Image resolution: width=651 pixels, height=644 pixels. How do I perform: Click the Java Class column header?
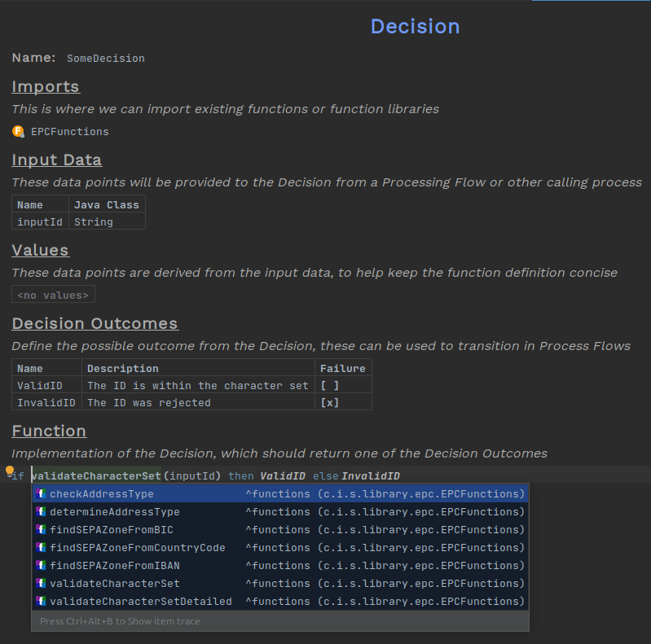[x=107, y=205]
